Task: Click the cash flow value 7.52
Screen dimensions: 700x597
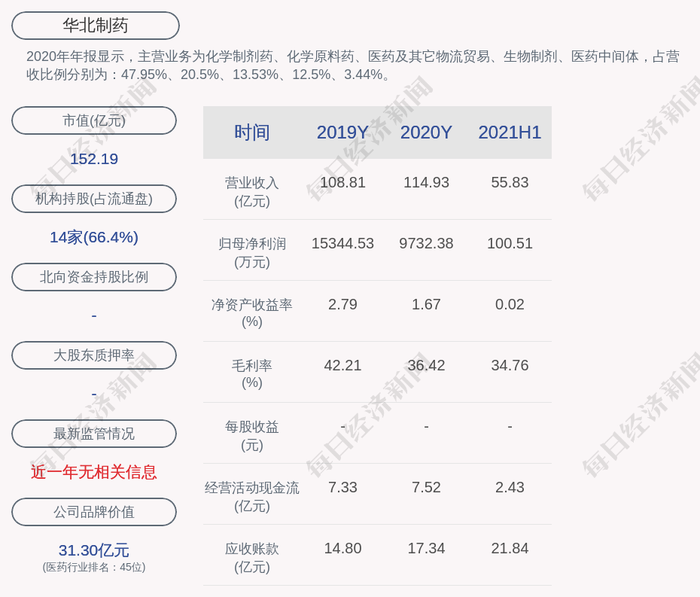Action: coord(426,487)
